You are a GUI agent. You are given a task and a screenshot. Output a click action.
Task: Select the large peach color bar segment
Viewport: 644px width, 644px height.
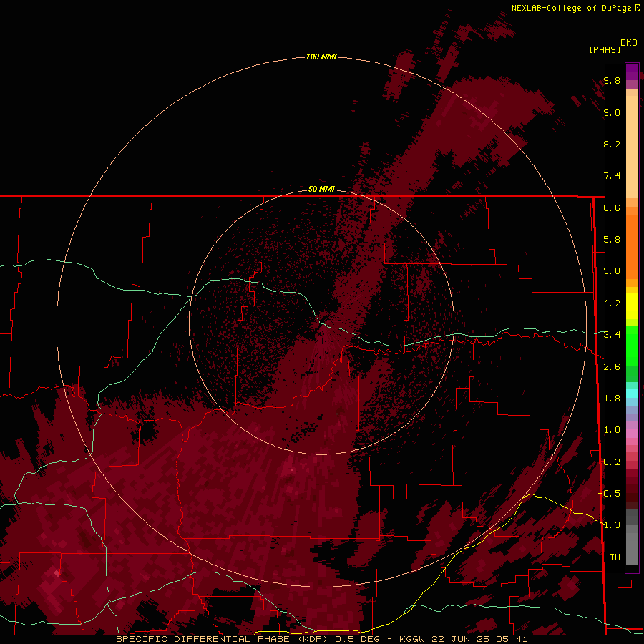(x=632, y=147)
